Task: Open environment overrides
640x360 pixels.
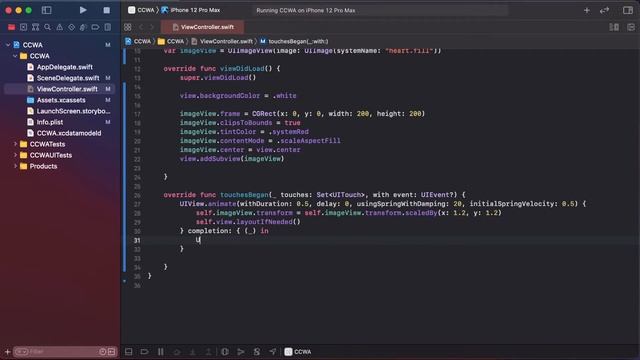Action: pos(257,351)
